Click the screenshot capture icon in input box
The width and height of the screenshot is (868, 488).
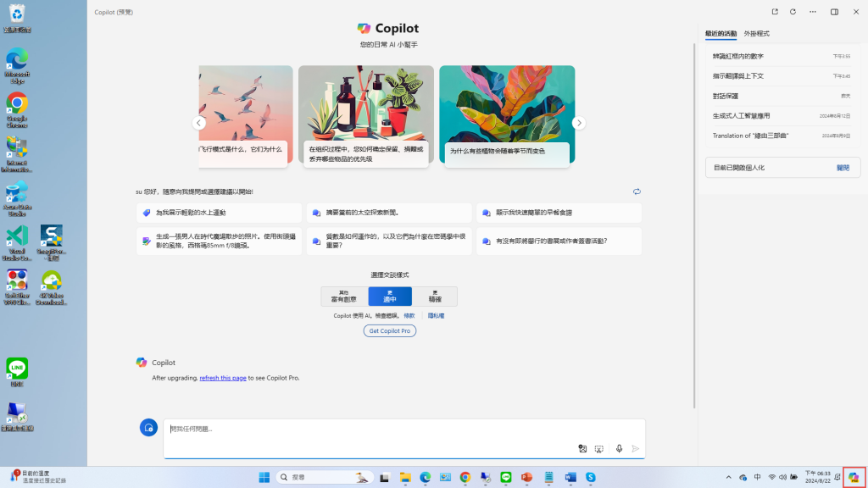click(x=599, y=449)
